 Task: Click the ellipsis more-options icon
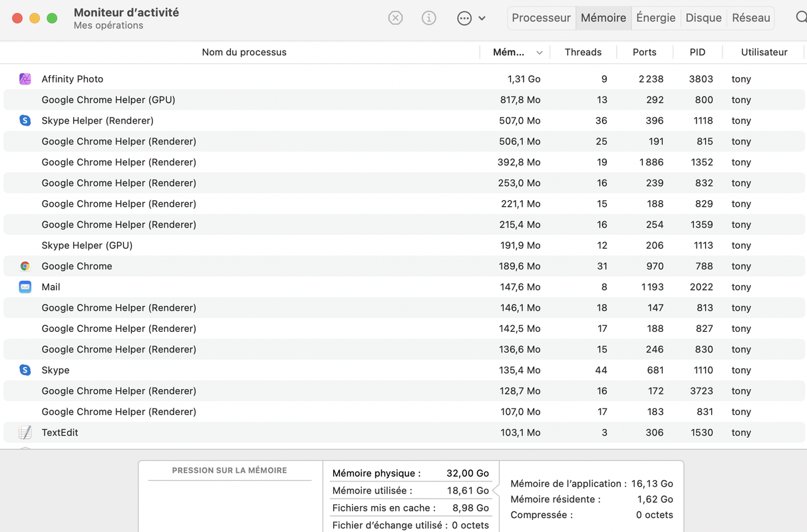point(464,19)
